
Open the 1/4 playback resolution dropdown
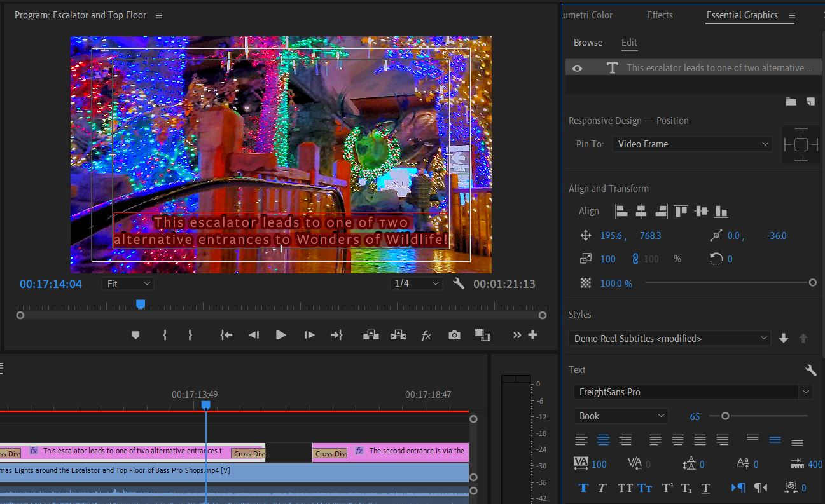click(417, 283)
